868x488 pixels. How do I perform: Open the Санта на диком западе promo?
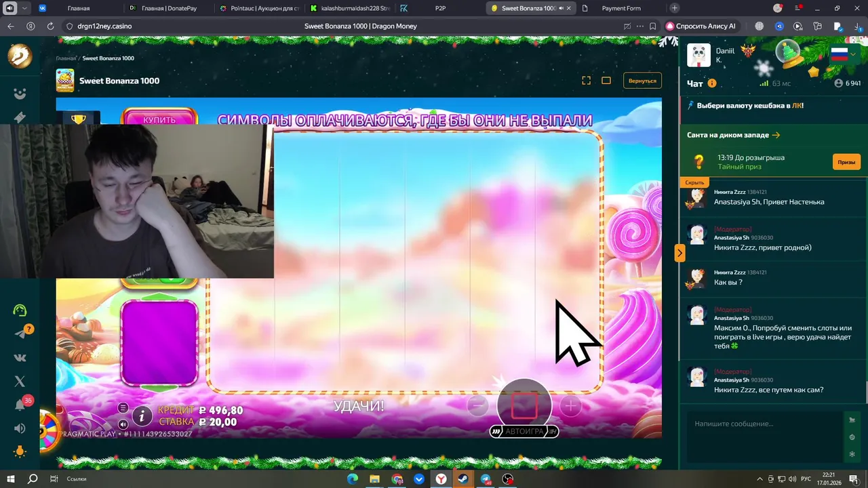(x=733, y=135)
